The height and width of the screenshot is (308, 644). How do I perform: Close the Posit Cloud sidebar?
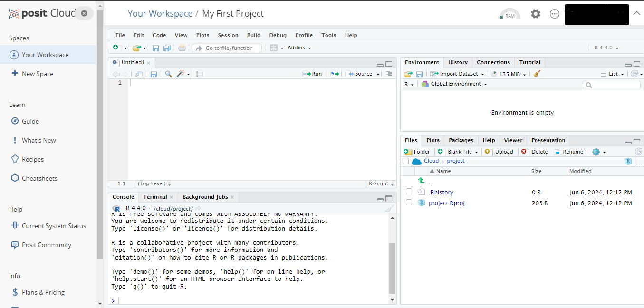click(84, 13)
